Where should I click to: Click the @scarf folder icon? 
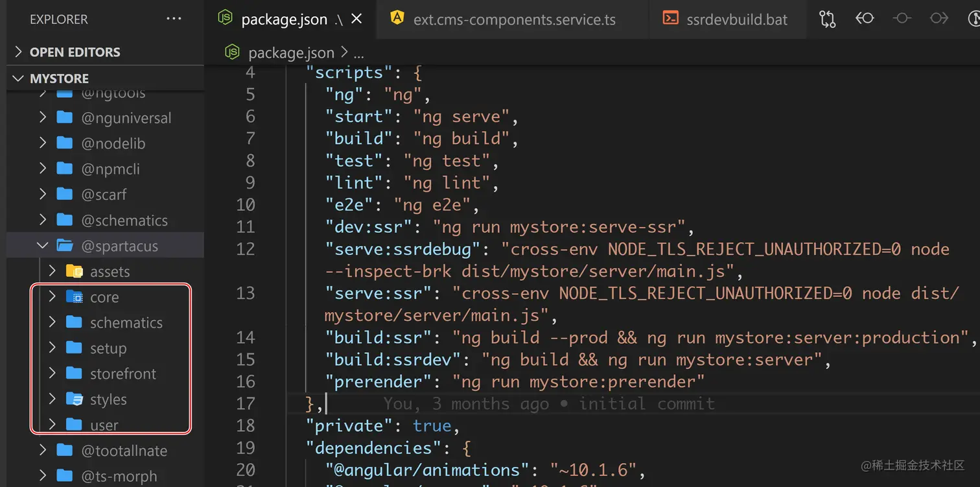pyautogui.click(x=64, y=194)
